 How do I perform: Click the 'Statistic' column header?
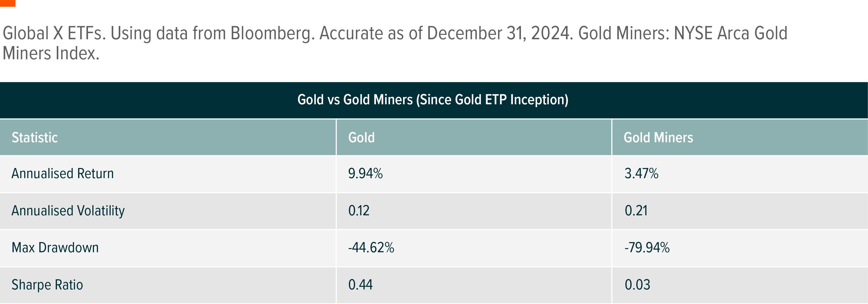[35, 138]
